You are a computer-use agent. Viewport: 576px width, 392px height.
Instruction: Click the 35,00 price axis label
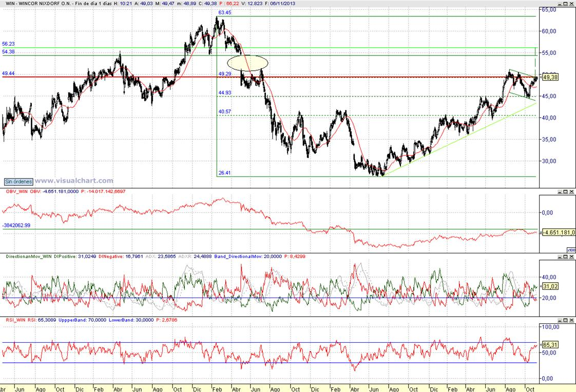pyautogui.click(x=549, y=140)
